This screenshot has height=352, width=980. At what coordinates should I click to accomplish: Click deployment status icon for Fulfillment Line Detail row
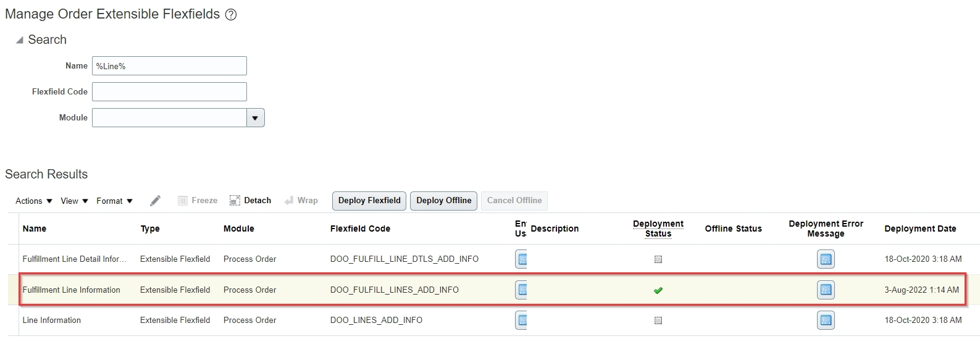(x=658, y=259)
